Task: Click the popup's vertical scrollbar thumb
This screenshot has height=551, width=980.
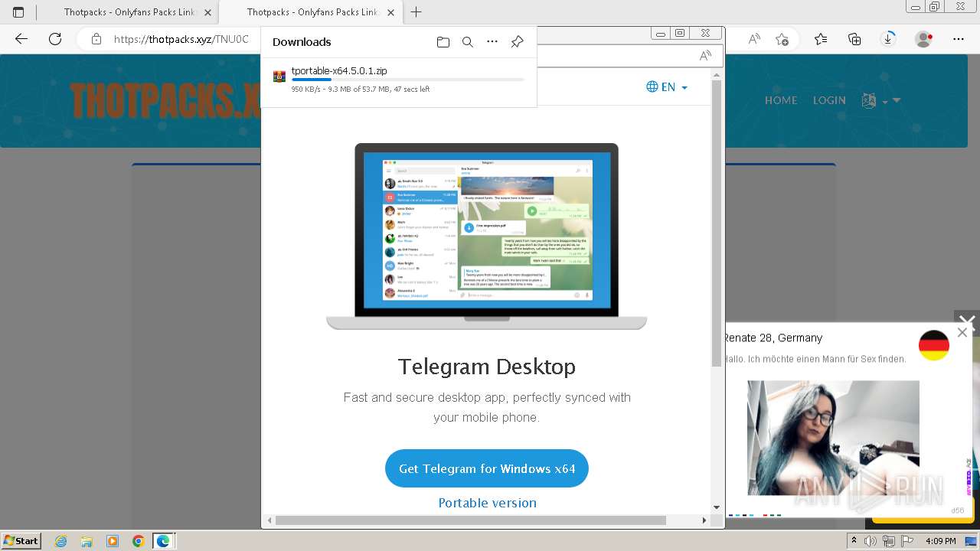Action: point(717,223)
